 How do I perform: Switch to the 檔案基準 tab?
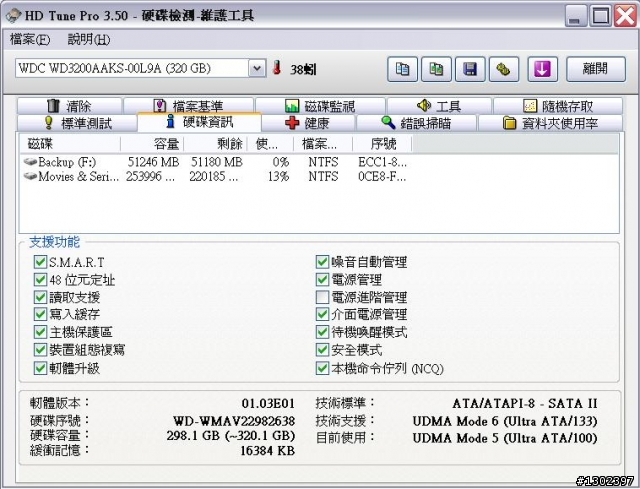pos(188,106)
